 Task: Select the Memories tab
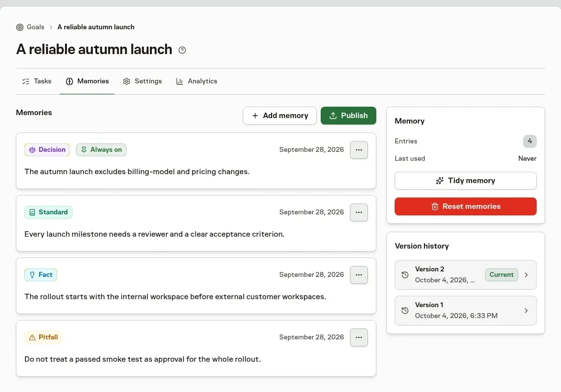(87, 81)
